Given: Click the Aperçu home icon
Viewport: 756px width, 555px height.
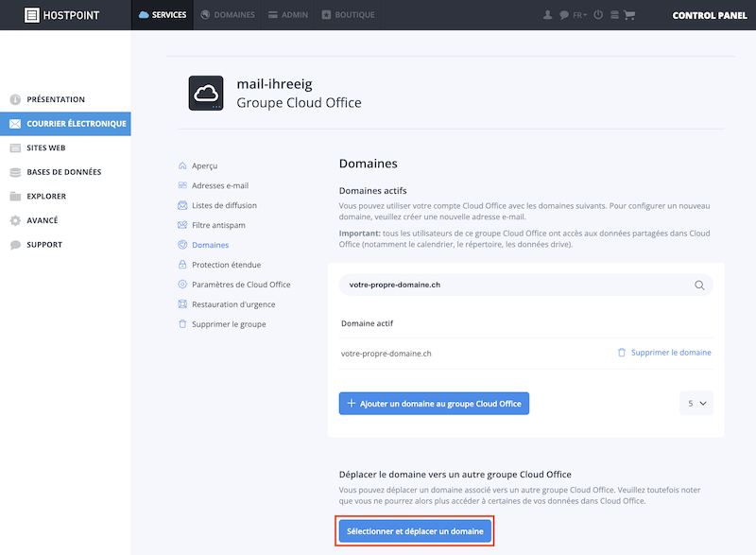Looking at the screenshot, I should coord(182,165).
